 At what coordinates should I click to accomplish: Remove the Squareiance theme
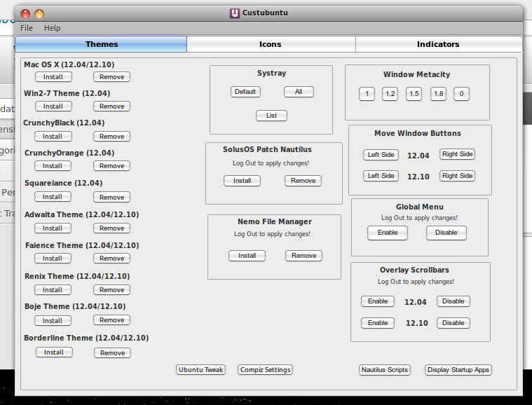click(x=111, y=197)
